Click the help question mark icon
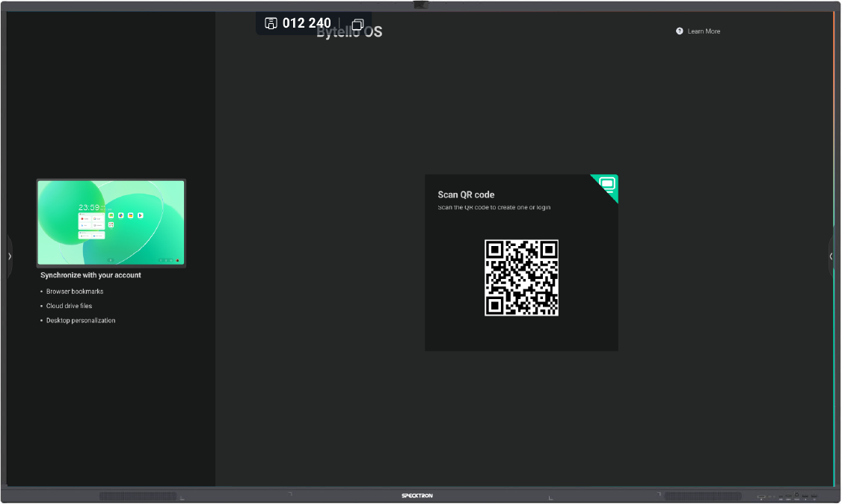This screenshot has height=504, width=842. coord(679,31)
